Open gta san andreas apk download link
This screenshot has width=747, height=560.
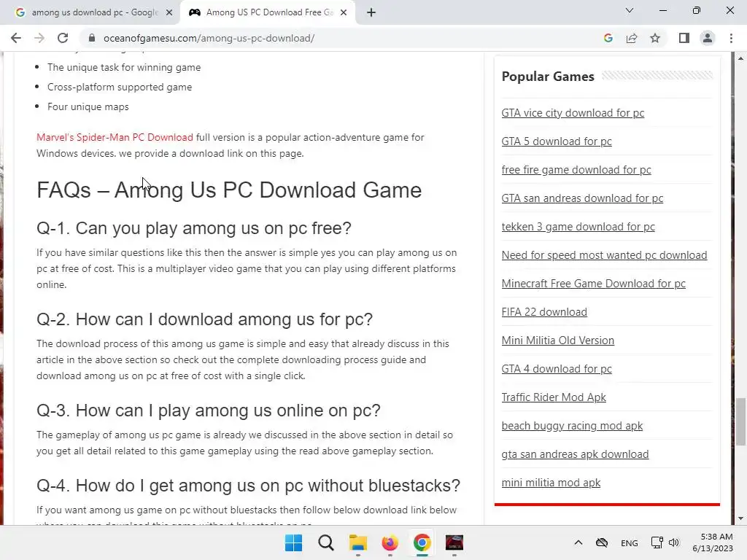575,454
